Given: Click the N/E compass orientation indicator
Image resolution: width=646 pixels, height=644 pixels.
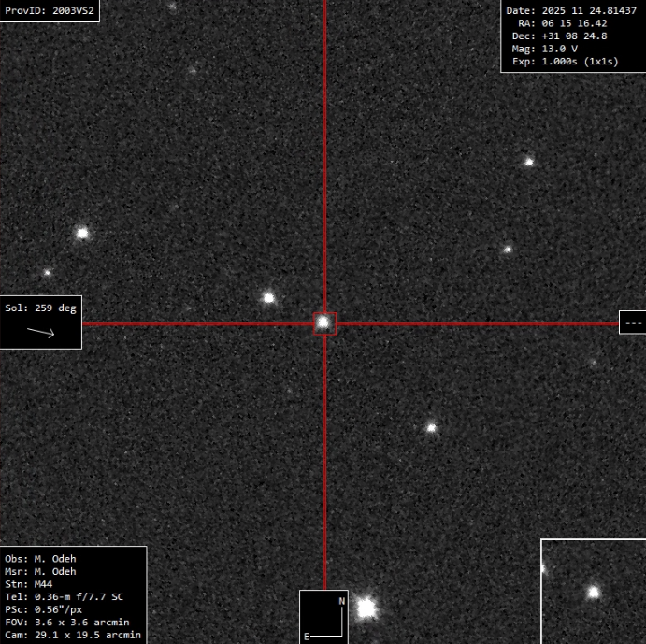Looking at the screenshot, I should [323, 617].
